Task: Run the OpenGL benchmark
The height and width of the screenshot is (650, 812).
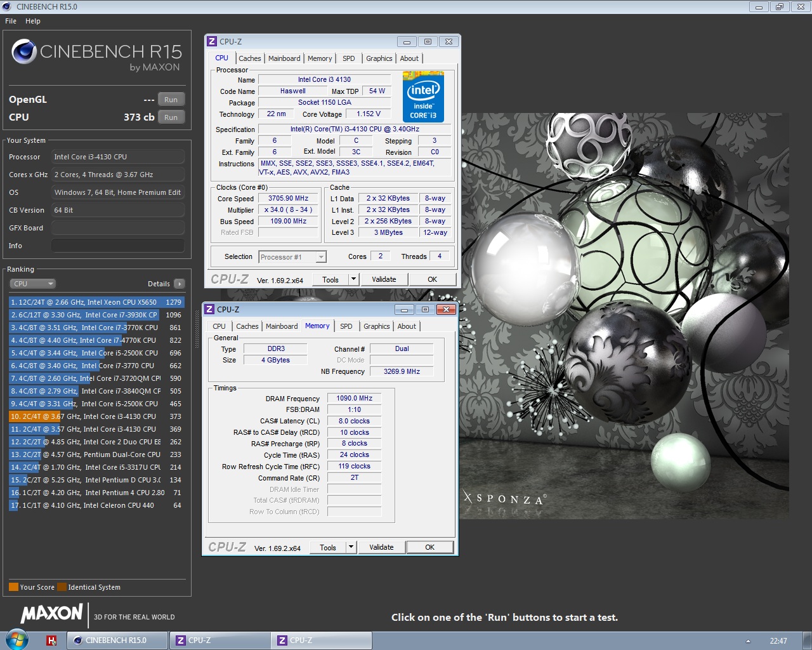Action: 171,100
